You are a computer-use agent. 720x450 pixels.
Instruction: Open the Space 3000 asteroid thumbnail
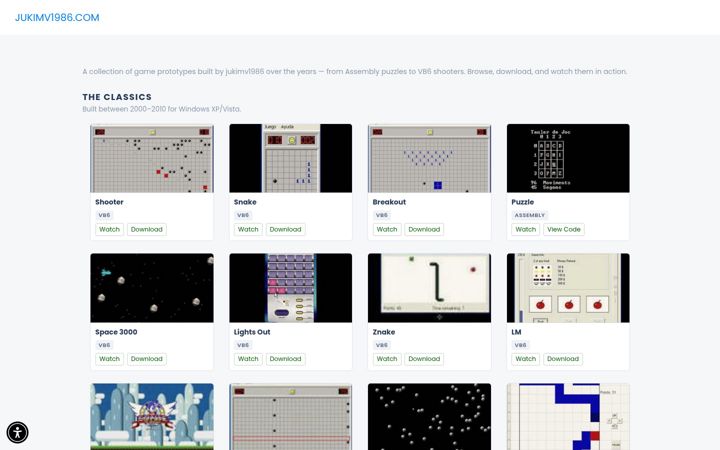coord(152,288)
